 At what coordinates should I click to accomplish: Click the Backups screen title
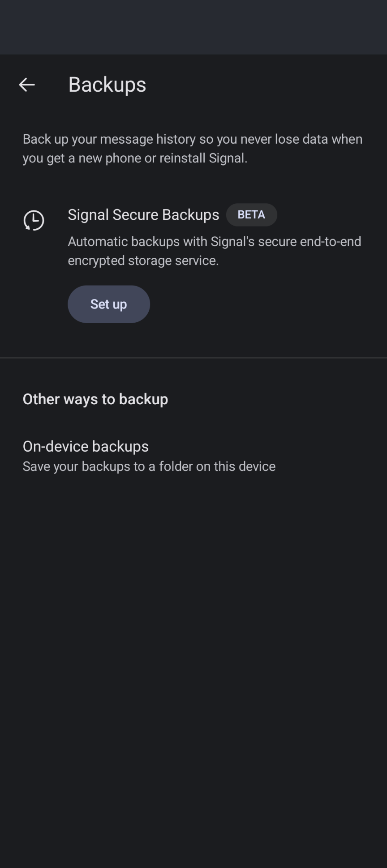click(x=107, y=85)
